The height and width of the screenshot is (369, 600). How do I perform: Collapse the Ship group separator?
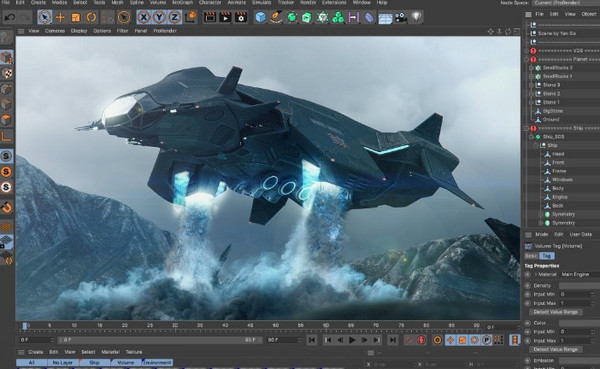(527, 128)
